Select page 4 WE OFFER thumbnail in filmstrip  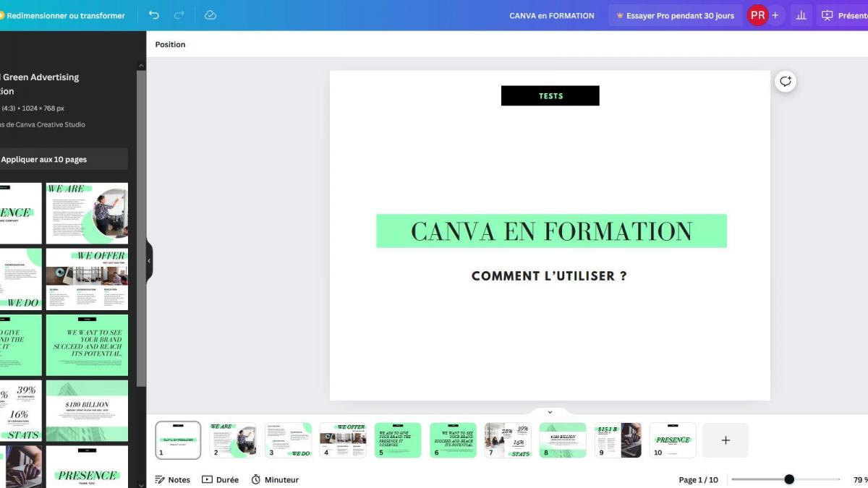coord(343,440)
